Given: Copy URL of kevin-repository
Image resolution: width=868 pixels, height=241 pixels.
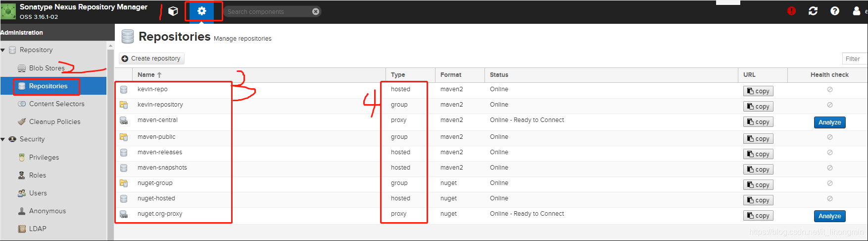Looking at the screenshot, I should (x=758, y=107).
